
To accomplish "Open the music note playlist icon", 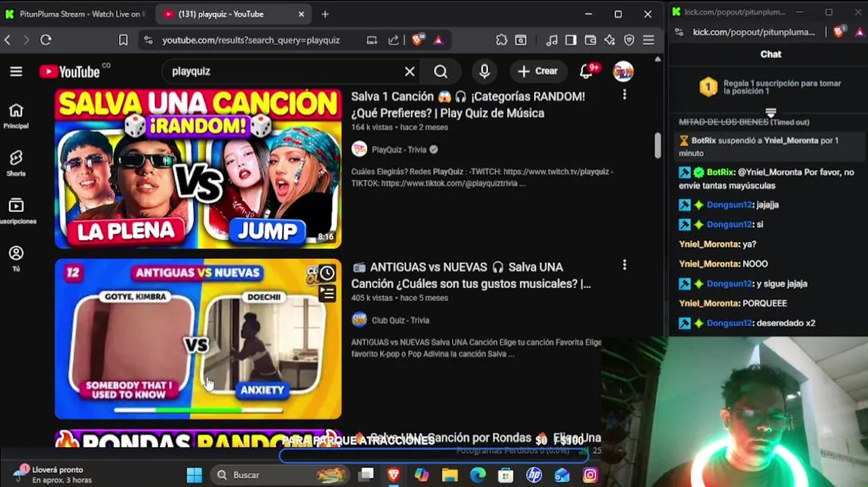I will (552, 40).
